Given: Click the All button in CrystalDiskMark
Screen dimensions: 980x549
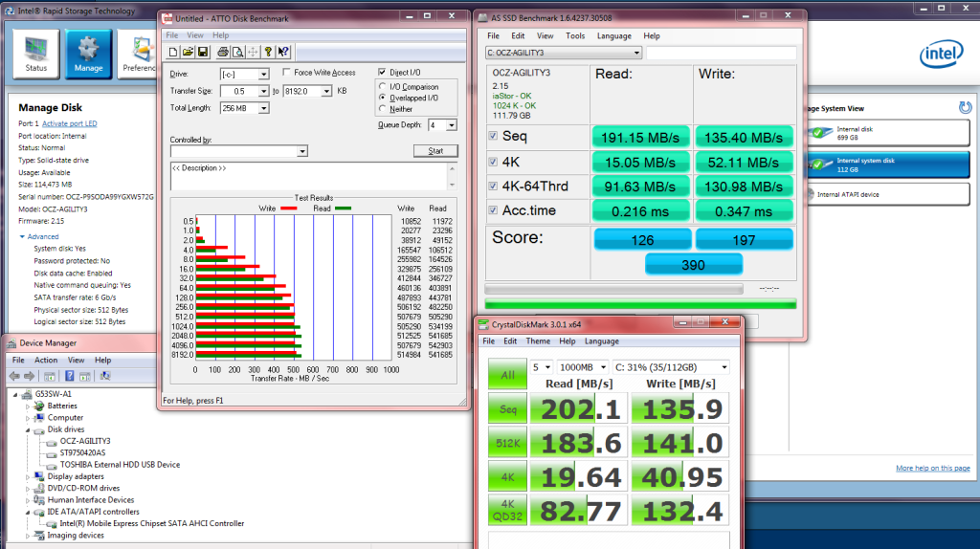Looking at the screenshot, I should (x=507, y=374).
